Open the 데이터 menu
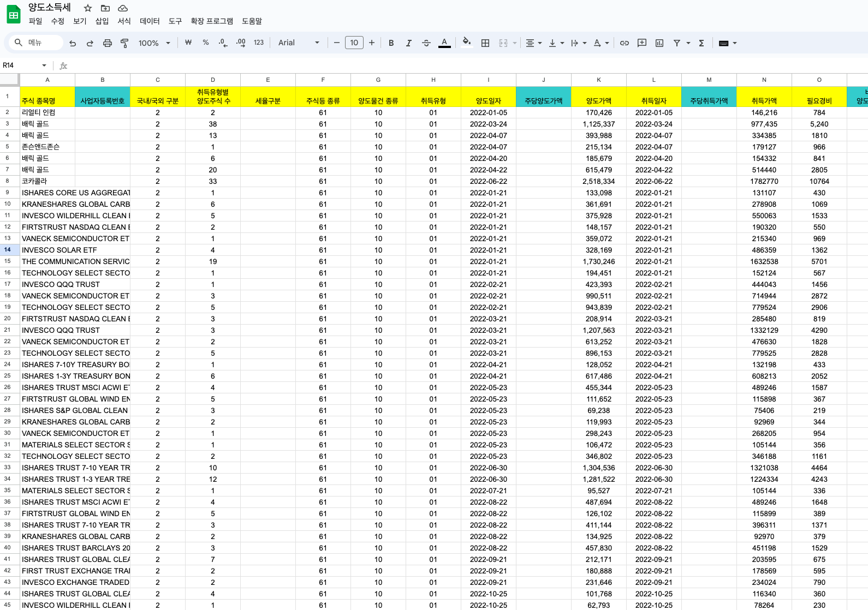This screenshot has height=610, width=868. coord(150,21)
